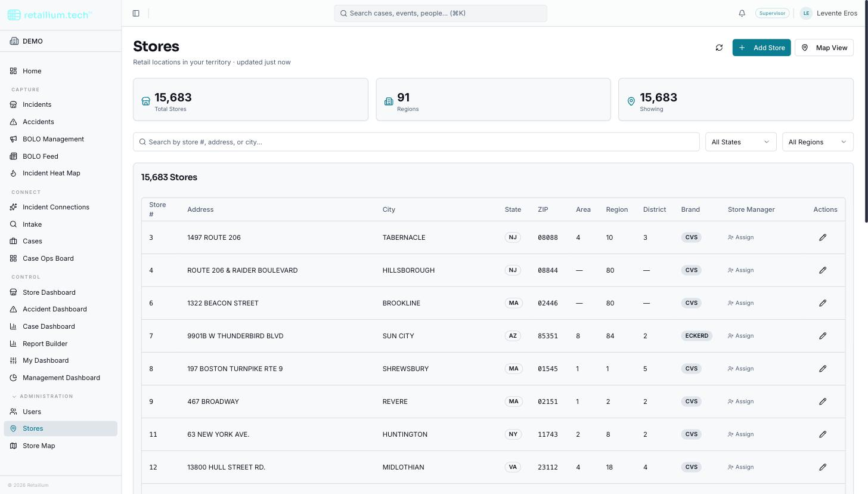868x494 pixels.
Task: Click the retailium.tech logo
Action: 49,15
